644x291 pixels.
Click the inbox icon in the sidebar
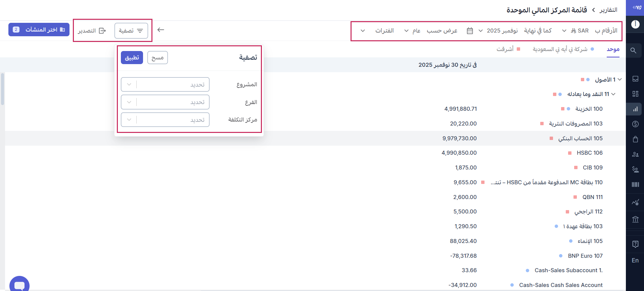coord(635,79)
